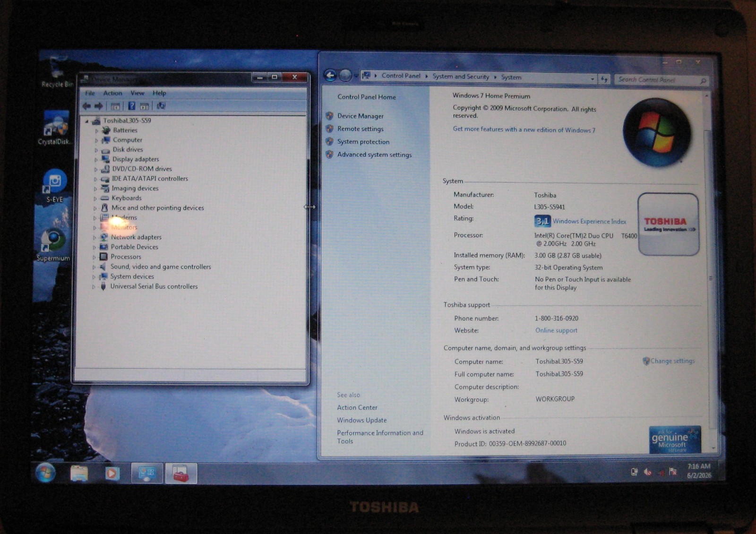Screen dimensions: 756x534
Task: Expand the Display adapters node
Action: 96,160
